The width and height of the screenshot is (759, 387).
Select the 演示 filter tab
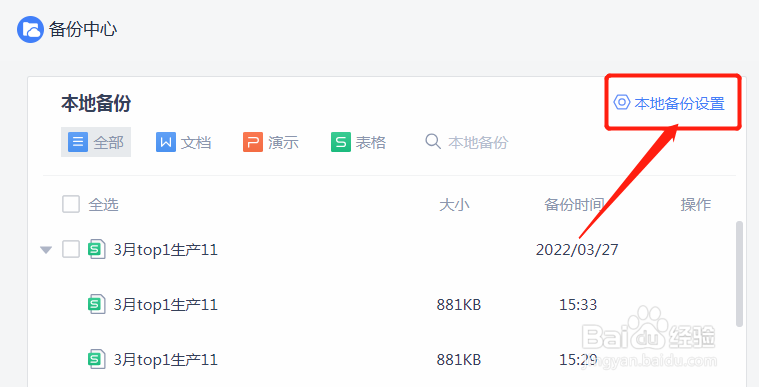pos(271,142)
